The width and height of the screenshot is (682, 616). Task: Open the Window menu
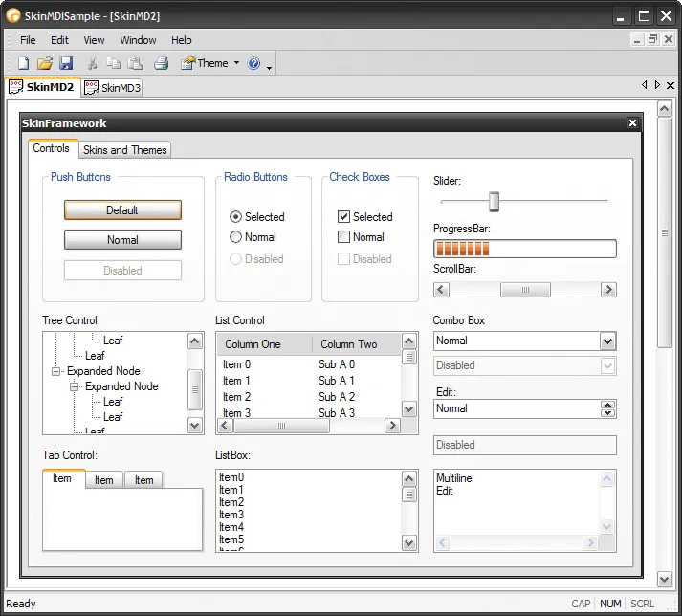pyautogui.click(x=138, y=40)
